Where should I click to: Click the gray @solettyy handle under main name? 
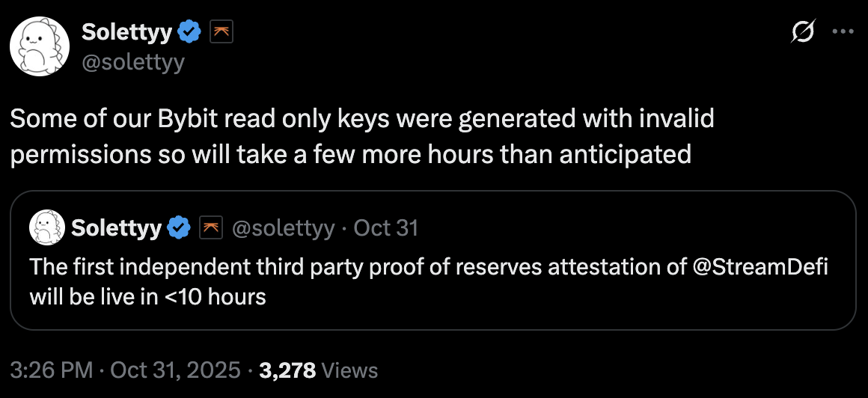coord(132,62)
